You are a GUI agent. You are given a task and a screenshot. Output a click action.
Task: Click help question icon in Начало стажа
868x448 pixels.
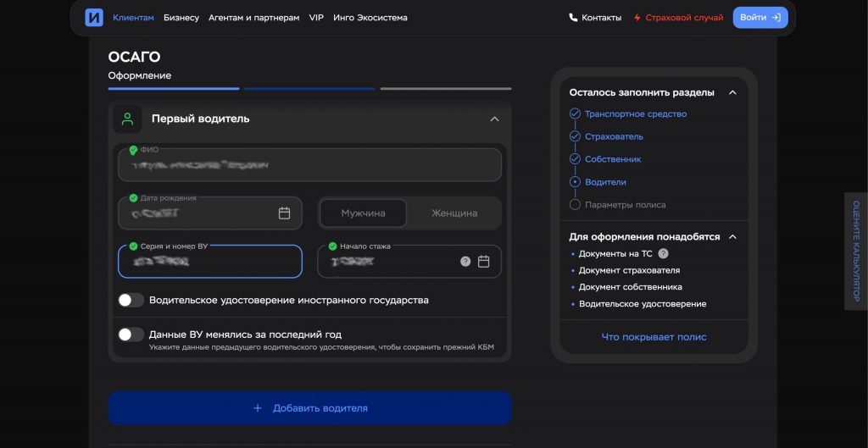pos(465,262)
